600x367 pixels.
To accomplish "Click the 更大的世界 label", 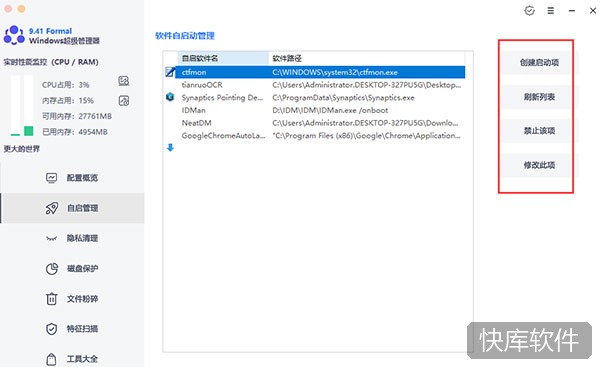I will click(22, 149).
